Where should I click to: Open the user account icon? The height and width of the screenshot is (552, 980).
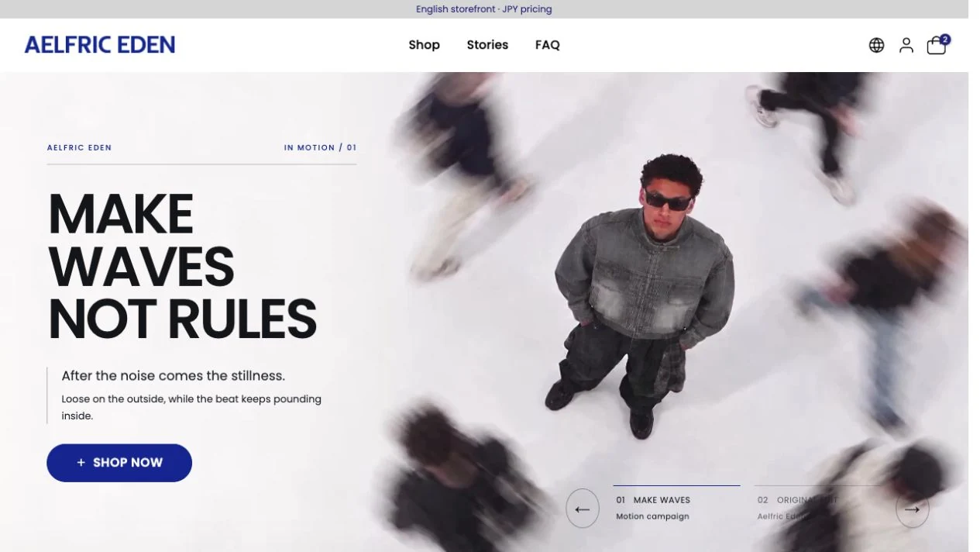tap(906, 45)
